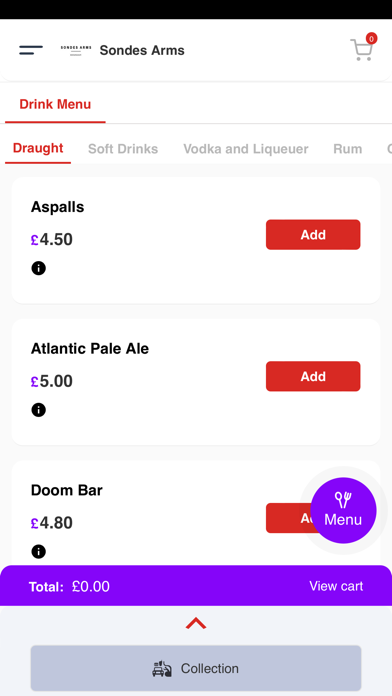Viewport: 392px width, 696px height.
Task: Tap the collection car icon
Action: [x=162, y=668]
